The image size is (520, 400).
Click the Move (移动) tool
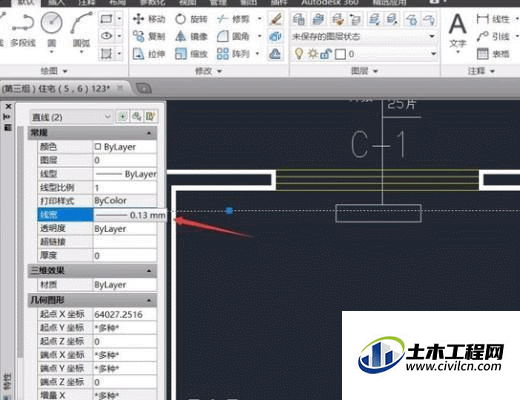pyautogui.click(x=149, y=19)
